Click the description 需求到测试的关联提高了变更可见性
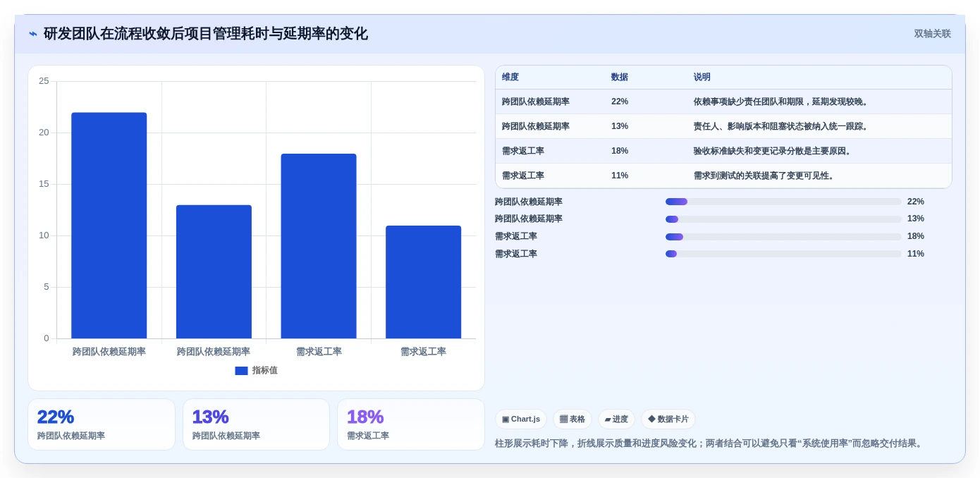The width and height of the screenshot is (980, 478). 766,176
